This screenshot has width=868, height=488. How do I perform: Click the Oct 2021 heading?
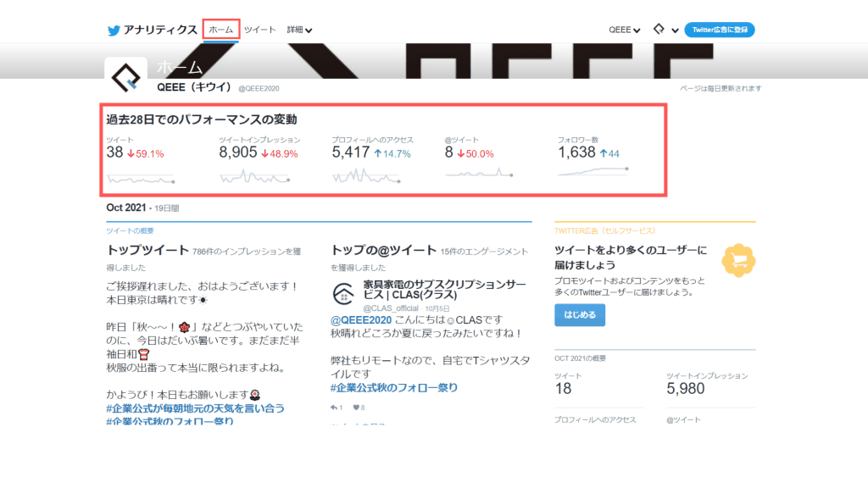[125, 208]
